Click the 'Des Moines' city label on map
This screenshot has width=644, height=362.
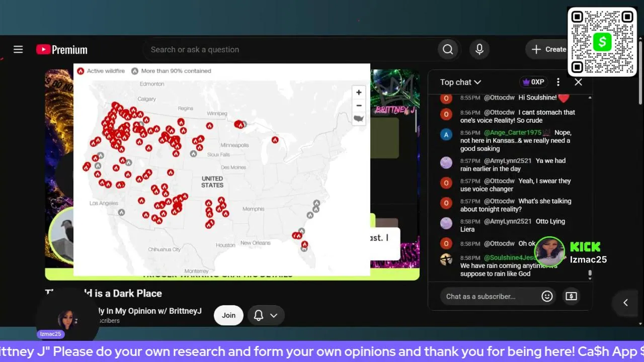[233, 167]
